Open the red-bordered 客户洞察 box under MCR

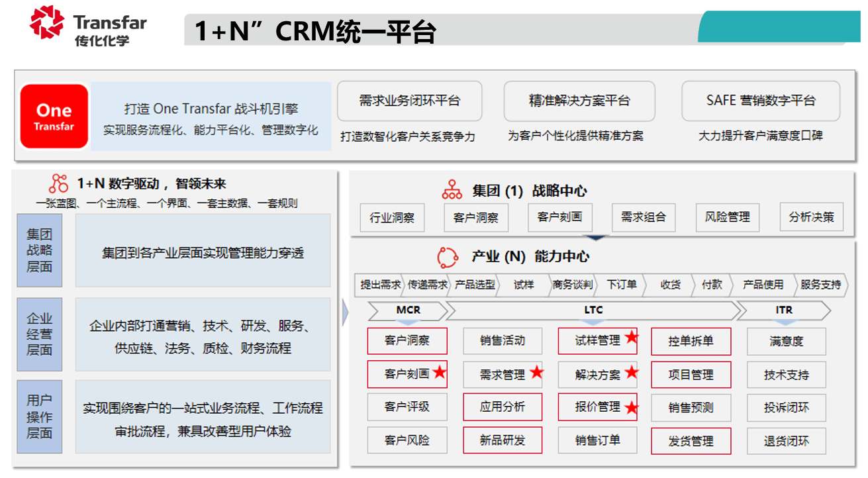pos(407,341)
